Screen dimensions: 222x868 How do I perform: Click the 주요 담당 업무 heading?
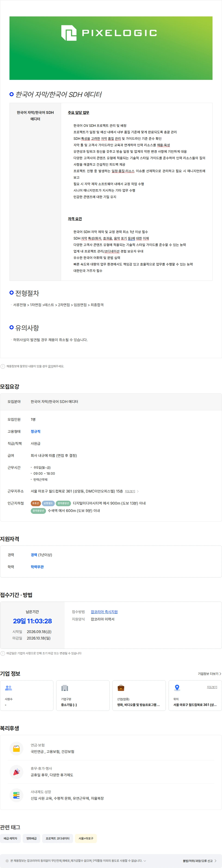78,112
